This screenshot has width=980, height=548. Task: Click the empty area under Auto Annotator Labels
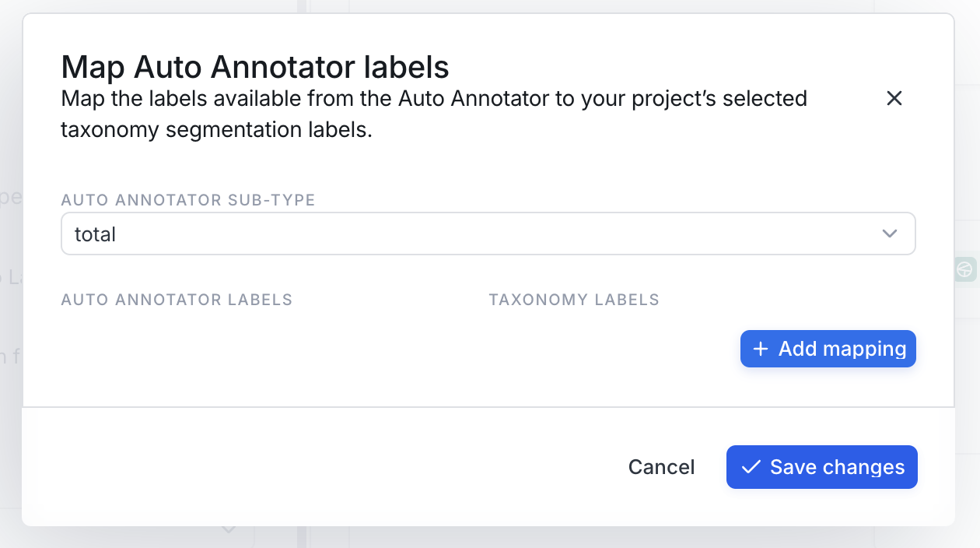coord(264,349)
